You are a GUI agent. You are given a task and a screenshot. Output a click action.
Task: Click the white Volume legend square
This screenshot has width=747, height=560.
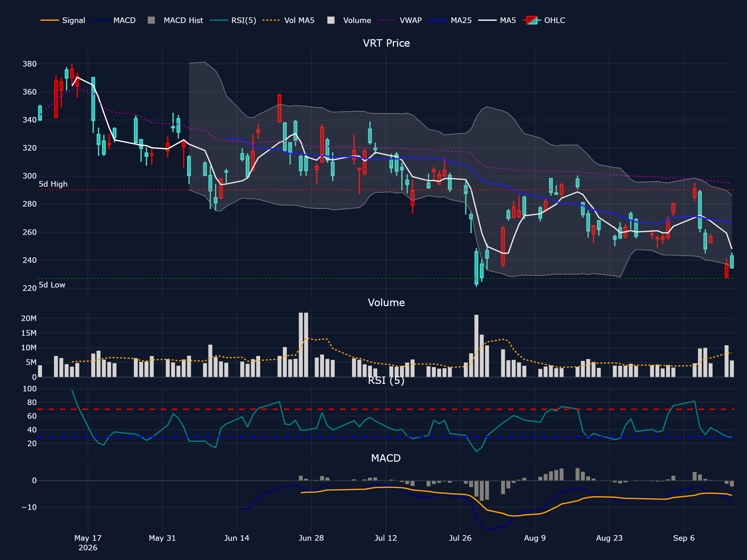[331, 20]
